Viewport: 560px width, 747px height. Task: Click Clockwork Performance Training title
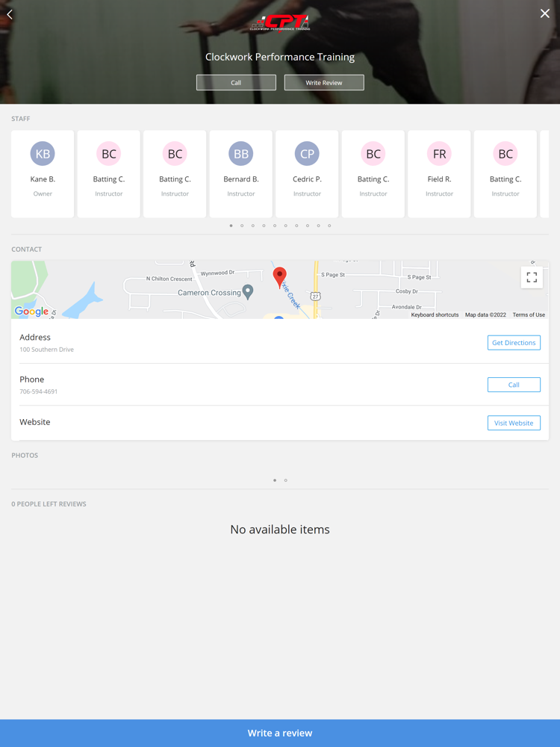point(280,57)
